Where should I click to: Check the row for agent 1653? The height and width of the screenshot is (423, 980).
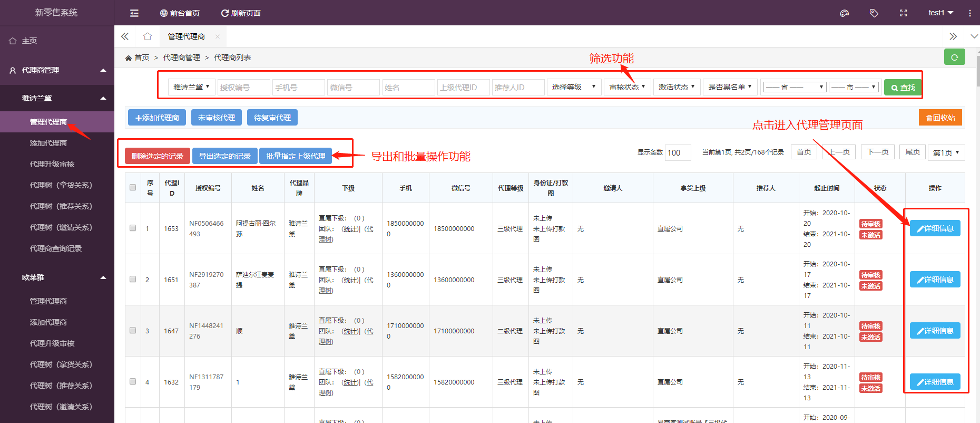pos(133,228)
